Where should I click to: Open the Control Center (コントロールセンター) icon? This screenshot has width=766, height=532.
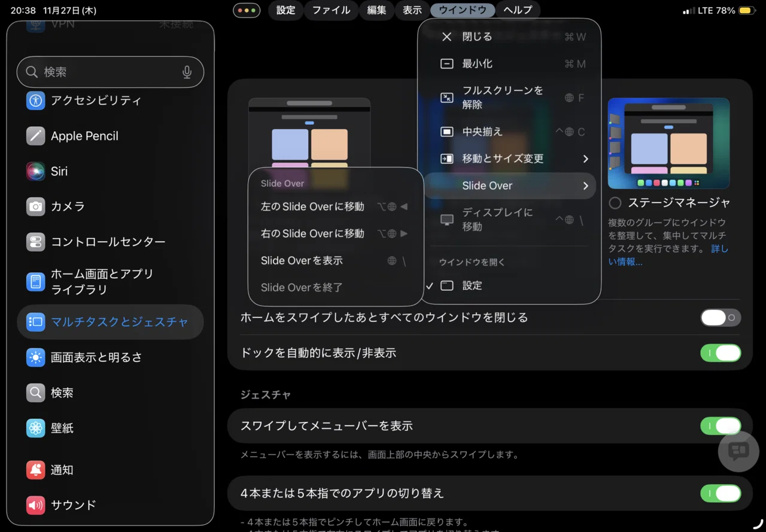coord(36,242)
